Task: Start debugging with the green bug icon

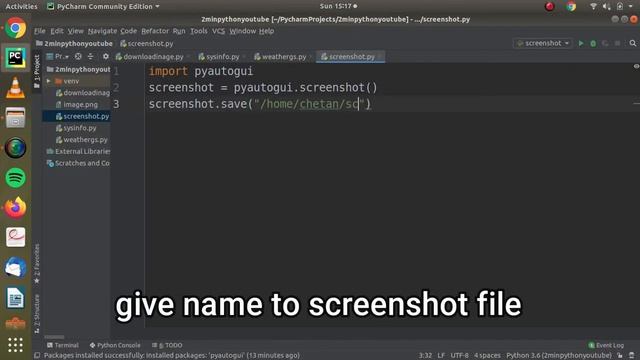Action: [x=593, y=43]
